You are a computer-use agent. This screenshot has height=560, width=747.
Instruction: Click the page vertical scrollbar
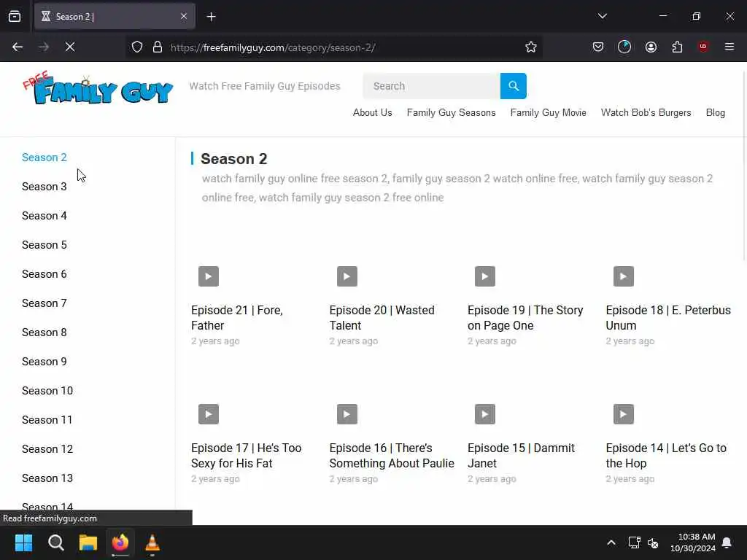click(744, 167)
